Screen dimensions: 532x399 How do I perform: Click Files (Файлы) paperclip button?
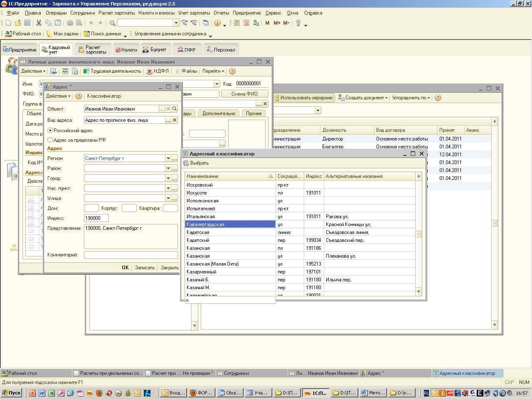186,71
